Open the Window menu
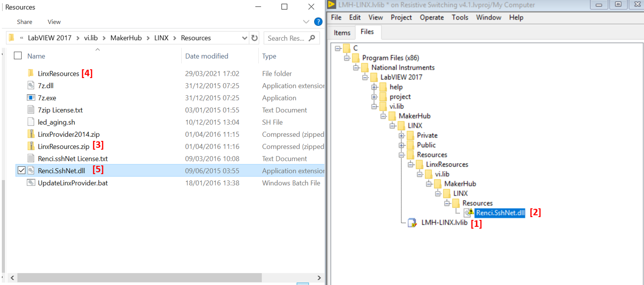Screen dimensions: 644x285 coord(489,18)
